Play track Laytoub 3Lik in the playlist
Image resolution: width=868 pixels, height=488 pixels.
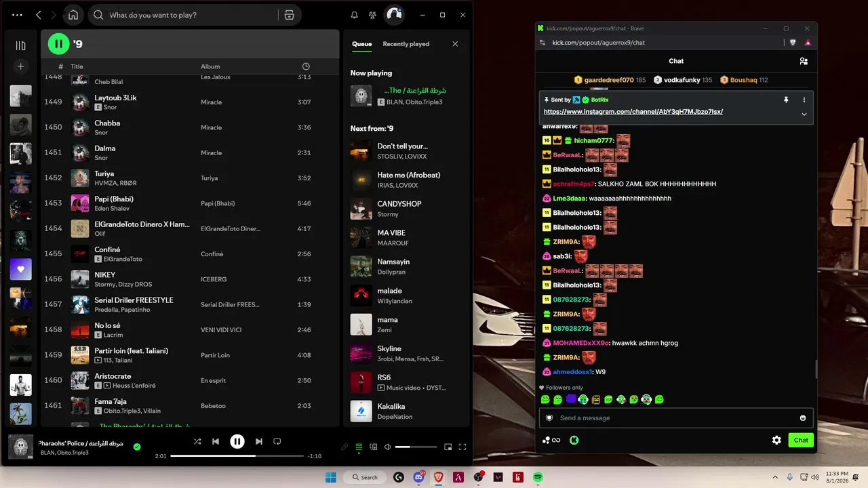coord(189,102)
